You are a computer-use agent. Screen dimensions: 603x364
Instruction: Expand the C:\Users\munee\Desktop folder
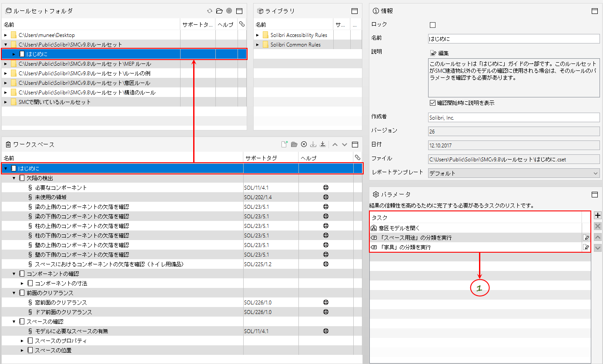6,35
